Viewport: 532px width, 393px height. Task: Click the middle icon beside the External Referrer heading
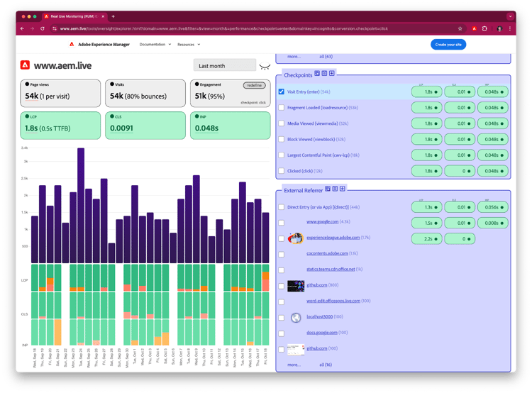pyautogui.click(x=335, y=189)
